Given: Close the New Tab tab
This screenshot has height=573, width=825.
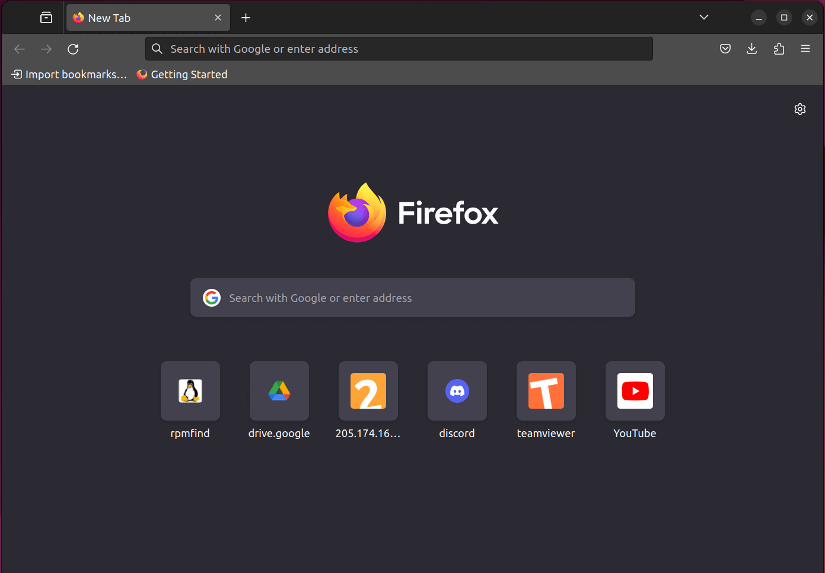Looking at the screenshot, I should pos(218,18).
